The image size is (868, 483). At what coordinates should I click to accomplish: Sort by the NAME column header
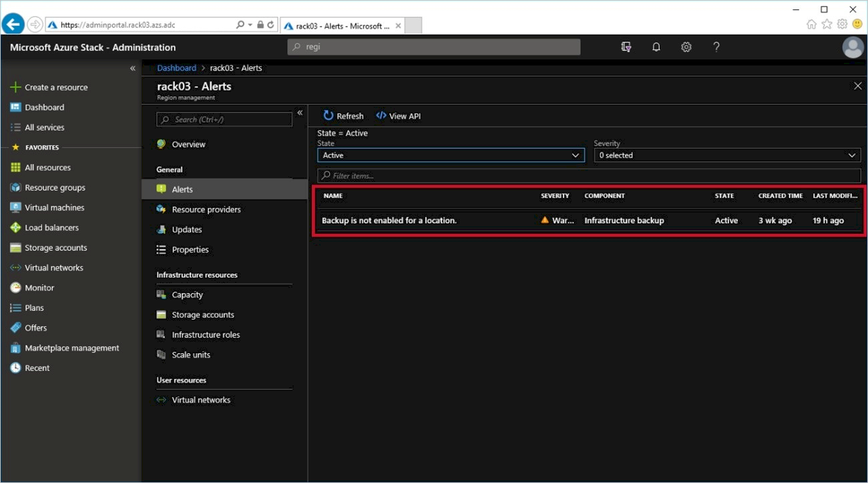click(333, 196)
